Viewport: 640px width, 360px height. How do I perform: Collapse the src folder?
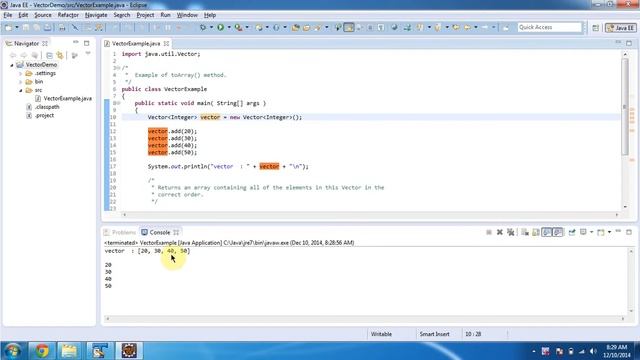point(20,90)
